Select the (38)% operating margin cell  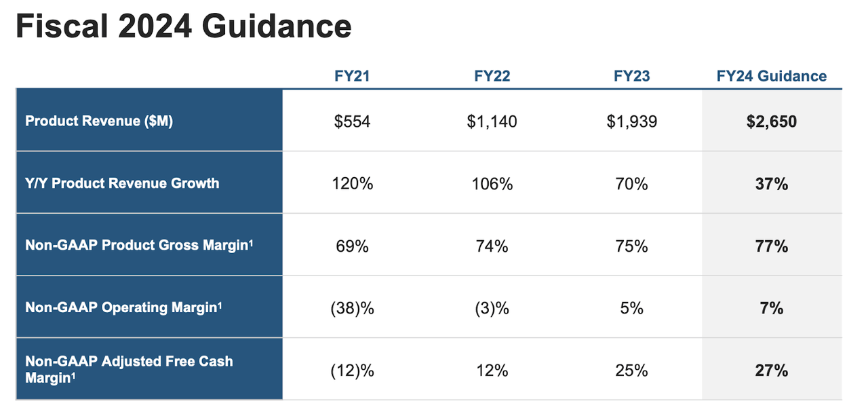click(x=352, y=307)
